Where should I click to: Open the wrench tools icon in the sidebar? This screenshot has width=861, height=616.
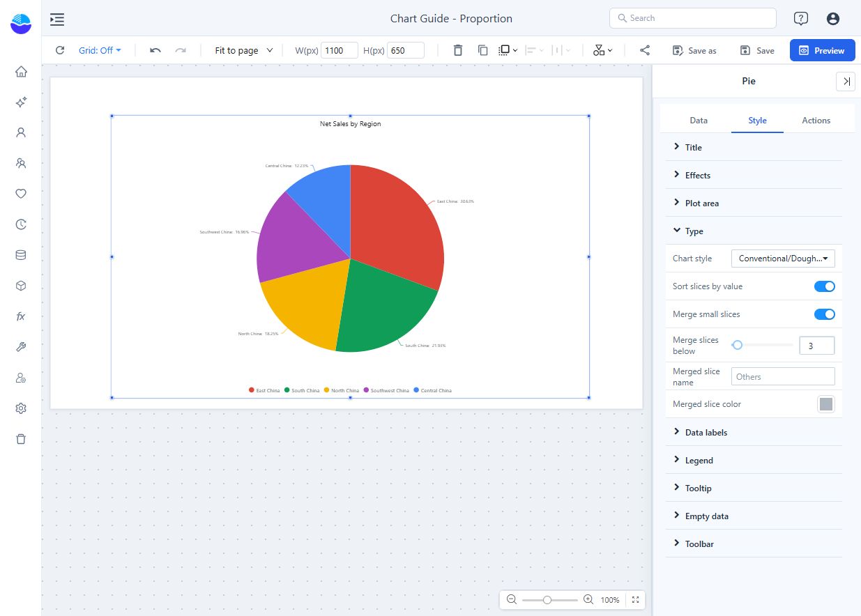(x=21, y=347)
